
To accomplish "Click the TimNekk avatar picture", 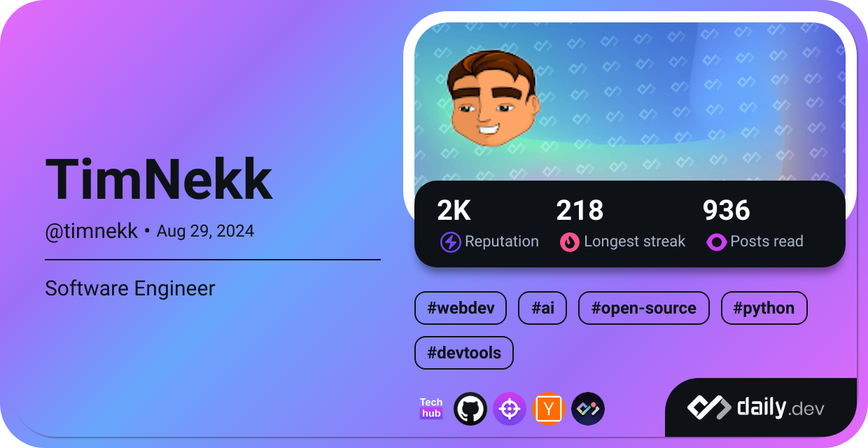I will coord(494,98).
